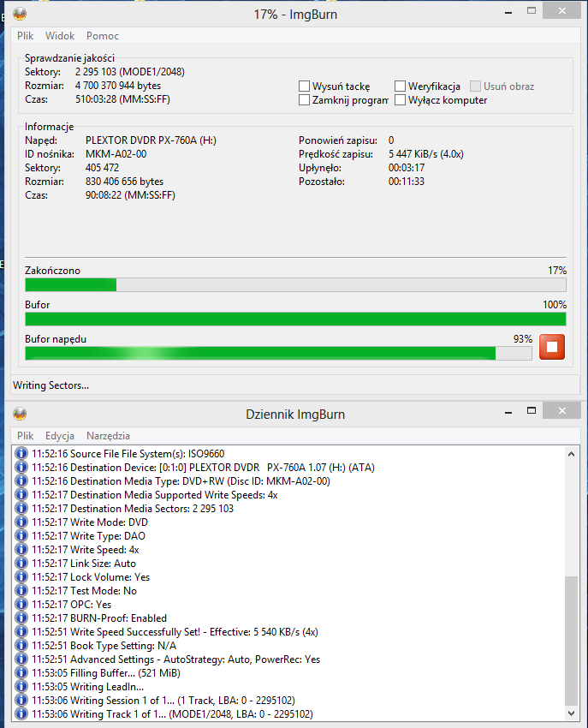
Task: Click info icon beside Write Speed Successfully Set entry
Action: (x=21, y=631)
